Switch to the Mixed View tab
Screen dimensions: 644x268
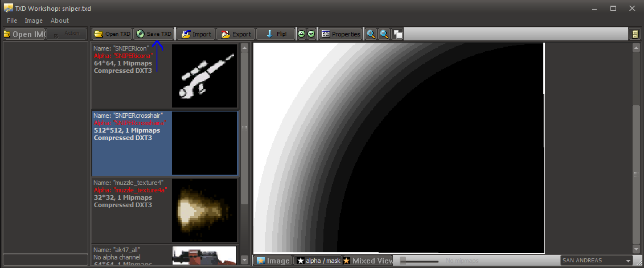368,261
